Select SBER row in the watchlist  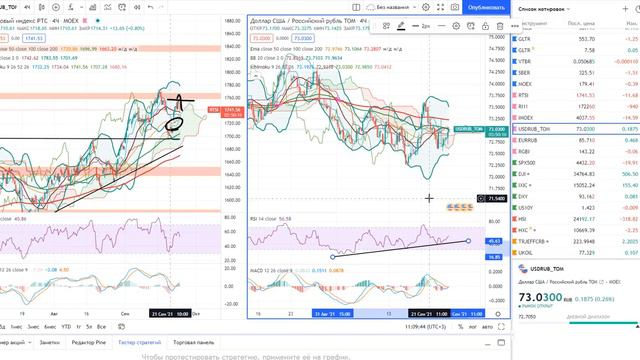point(576,73)
